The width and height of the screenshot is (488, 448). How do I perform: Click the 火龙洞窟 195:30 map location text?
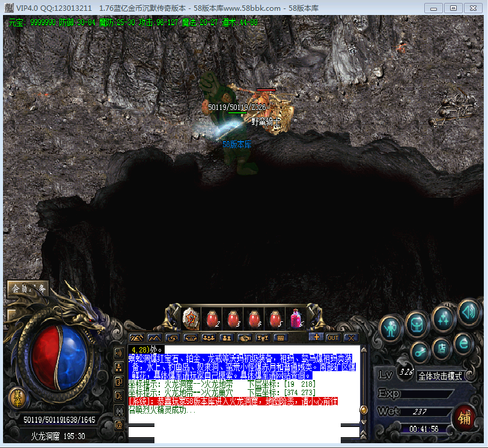coord(58,436)
